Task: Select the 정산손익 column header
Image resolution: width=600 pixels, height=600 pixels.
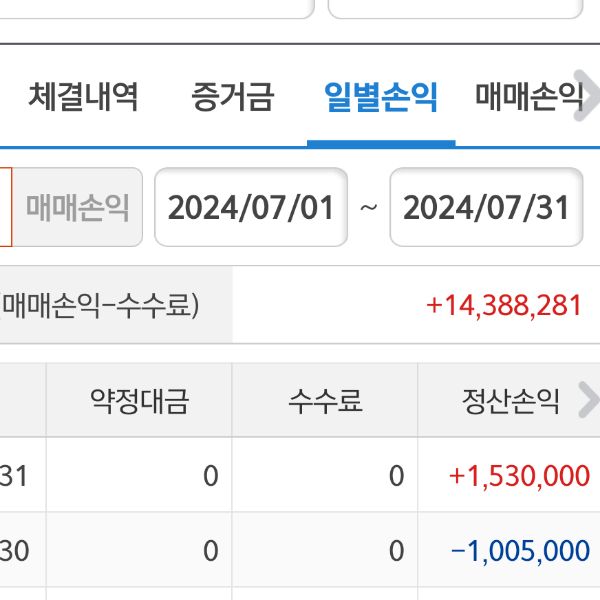Action: 510,402
